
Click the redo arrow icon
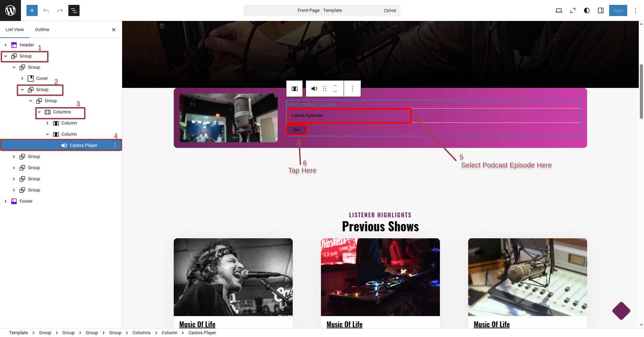pos(60,10)
